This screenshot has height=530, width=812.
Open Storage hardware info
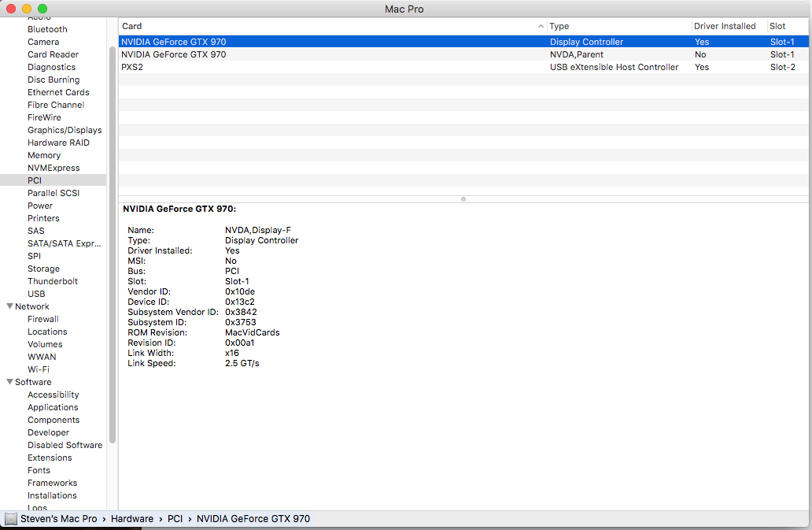[43, 269]
